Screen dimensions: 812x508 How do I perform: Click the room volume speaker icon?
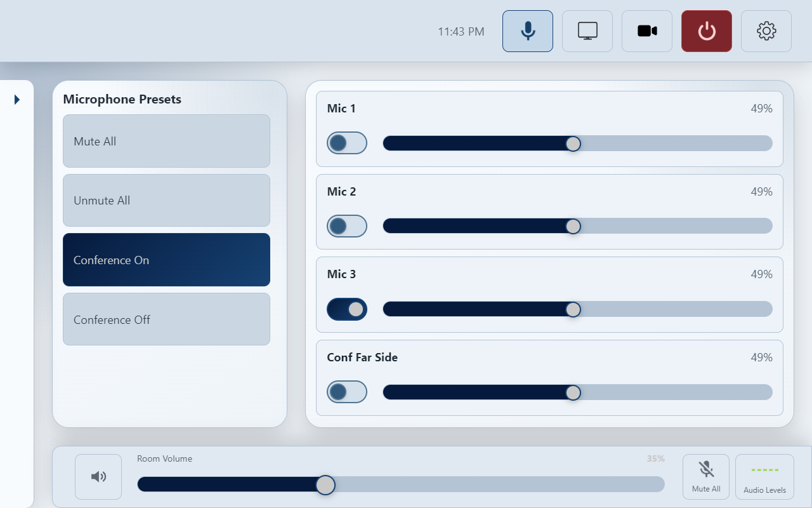pyautogui.click(x=98, y=477)
